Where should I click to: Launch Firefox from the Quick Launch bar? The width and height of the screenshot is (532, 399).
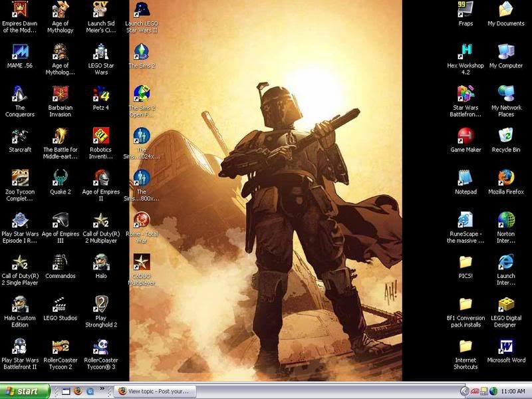point(78,392)
